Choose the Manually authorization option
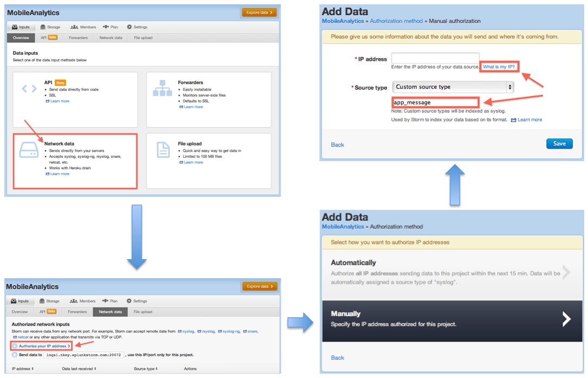The image size is (588, 378). point(452,321)
